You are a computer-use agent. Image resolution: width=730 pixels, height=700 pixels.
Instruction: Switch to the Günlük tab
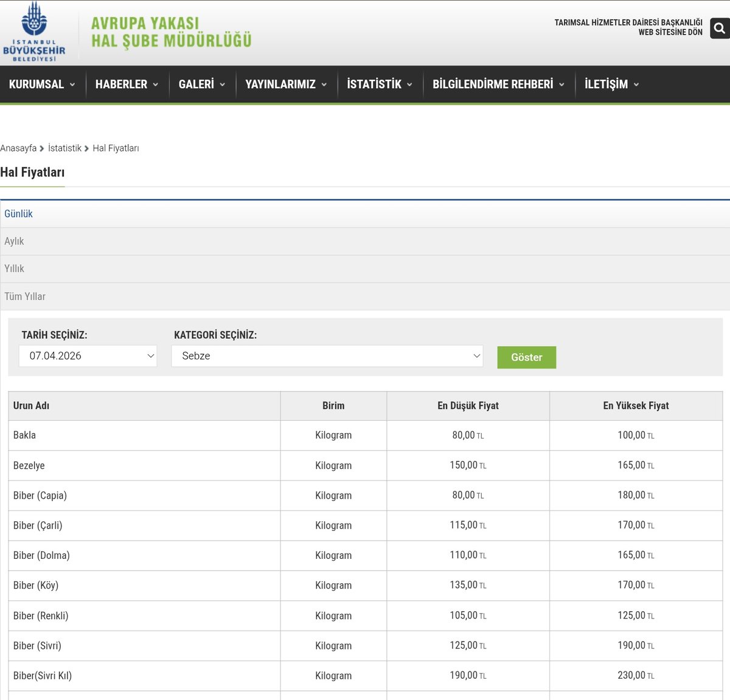click(365, 214)
